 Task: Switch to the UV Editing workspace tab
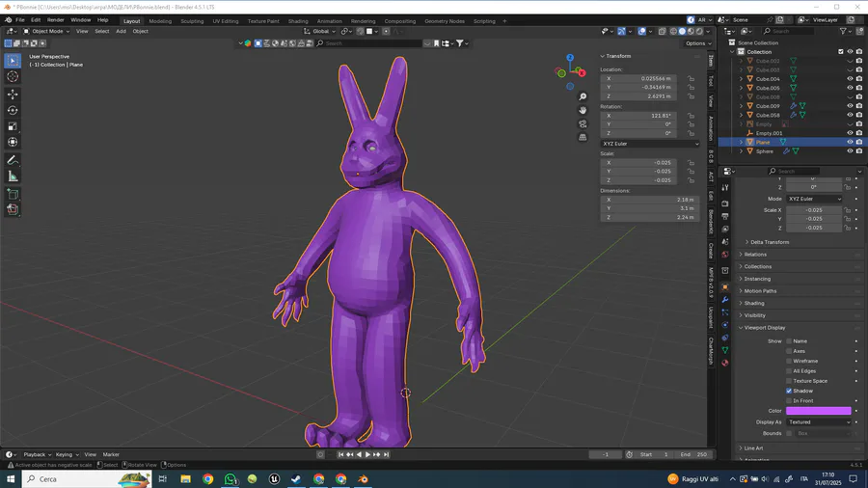point(226,21)
